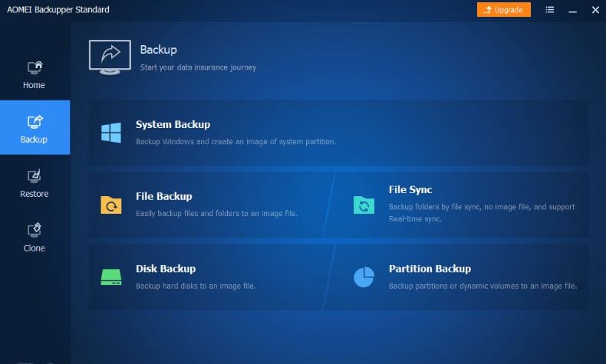Switch to Home tab label
The width and height of the screenshot is (606, 364).
pos(34,85)
